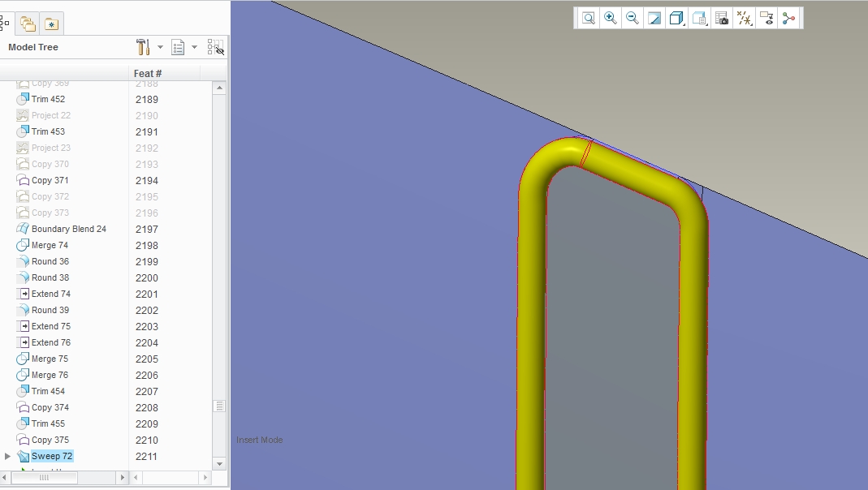Click the Copy 371 feature icon
Screen dimensions: 868x490
[x=23, y=180]
